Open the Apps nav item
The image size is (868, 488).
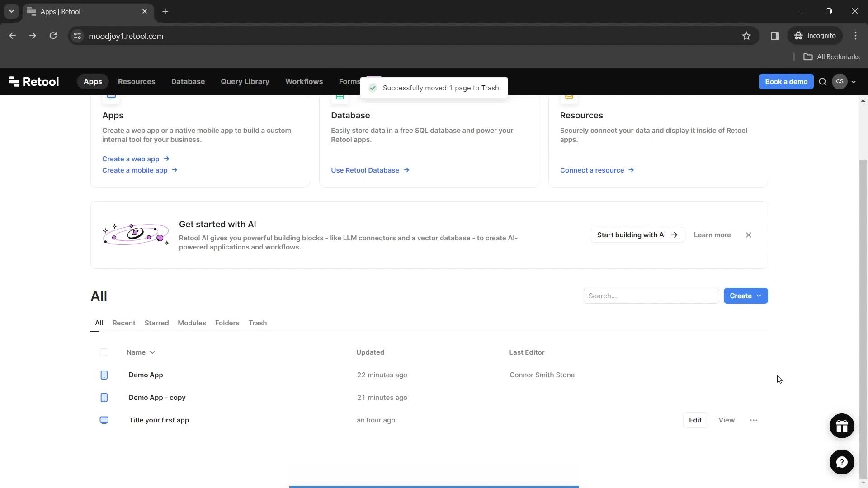point(93,82)
